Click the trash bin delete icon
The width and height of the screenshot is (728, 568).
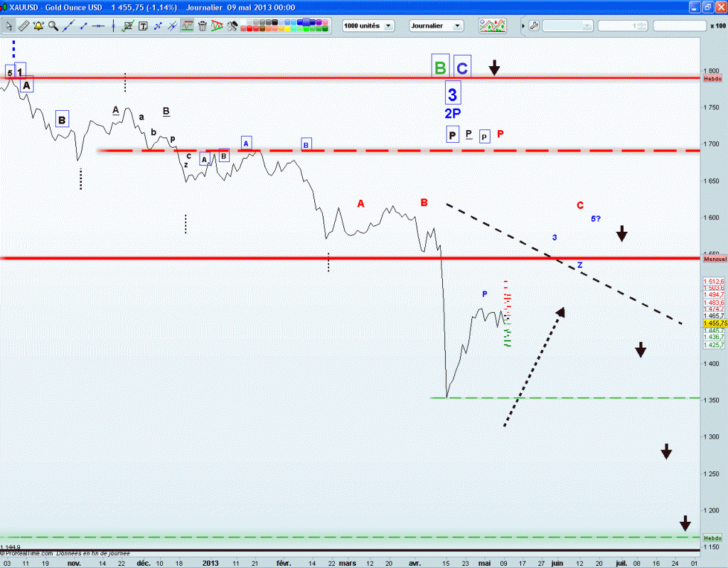(x=203, y=26)
